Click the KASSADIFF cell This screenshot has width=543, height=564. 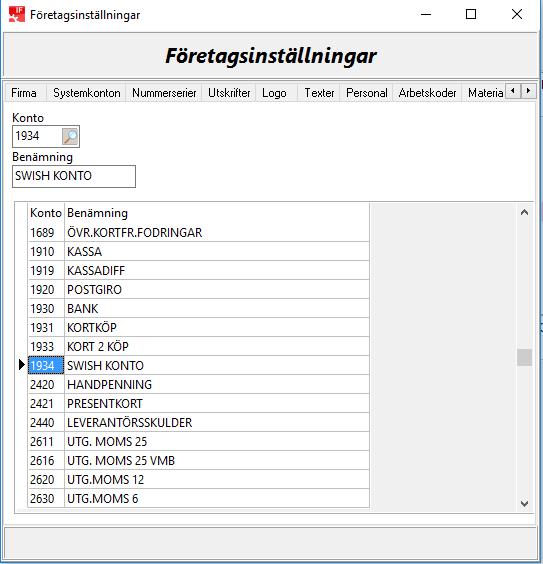click(x=217, y=270)
